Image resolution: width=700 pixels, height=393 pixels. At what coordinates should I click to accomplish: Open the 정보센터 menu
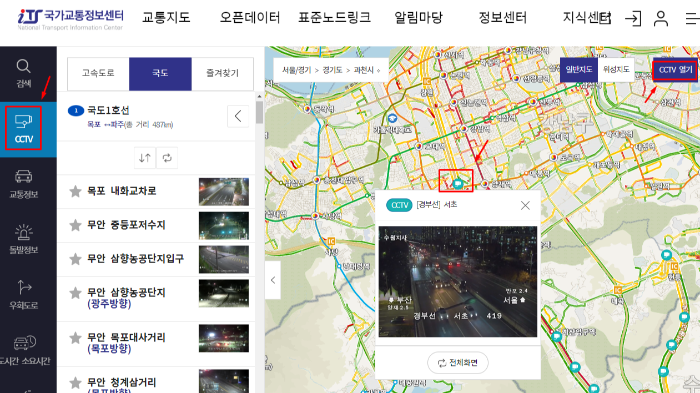(503, 17)
